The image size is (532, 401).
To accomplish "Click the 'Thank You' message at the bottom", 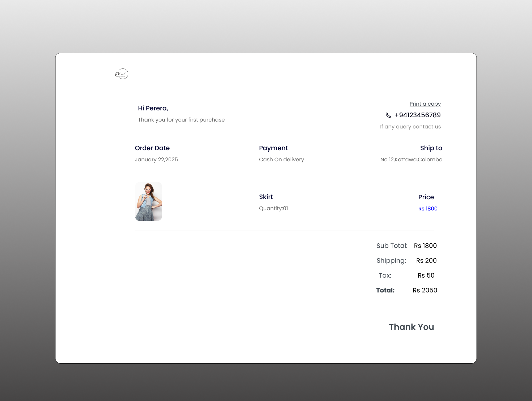I will [x=411, y=327].
